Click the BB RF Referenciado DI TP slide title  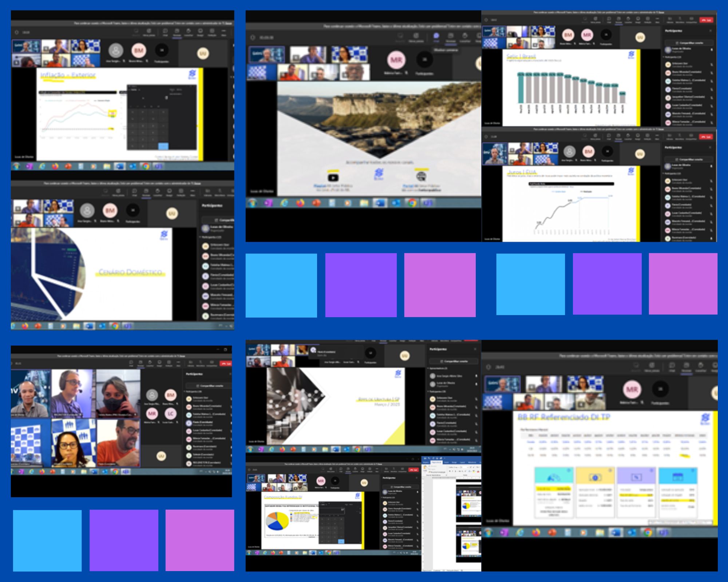pyautogui.click(x=564, y=417)
